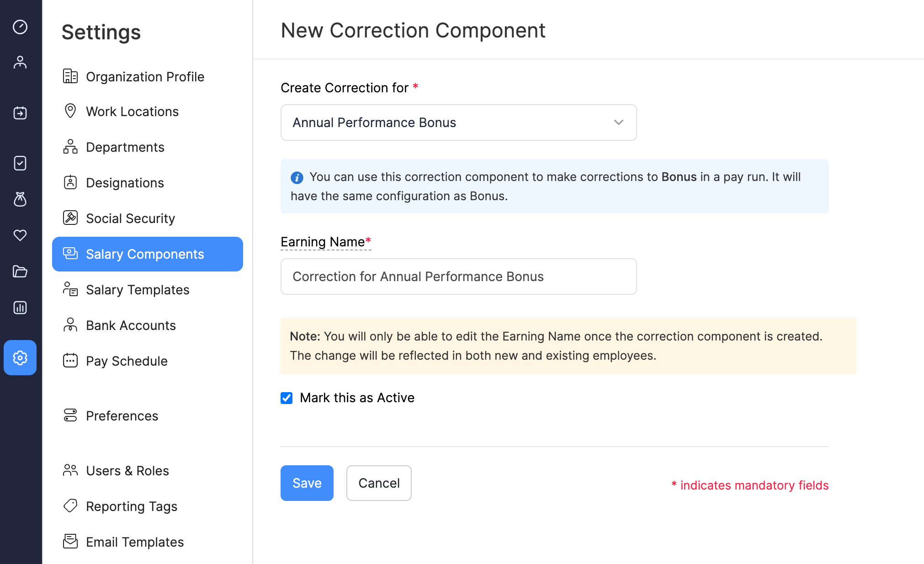The image size is (924, 564).
Task: Select the checklist/tasks icon in sidebar
Action: coord(20,163)
